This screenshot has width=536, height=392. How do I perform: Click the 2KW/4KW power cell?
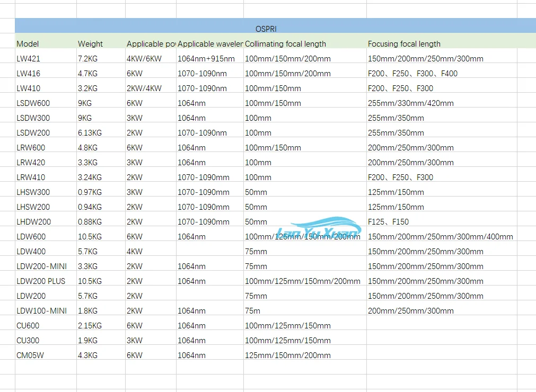point(151,85)
